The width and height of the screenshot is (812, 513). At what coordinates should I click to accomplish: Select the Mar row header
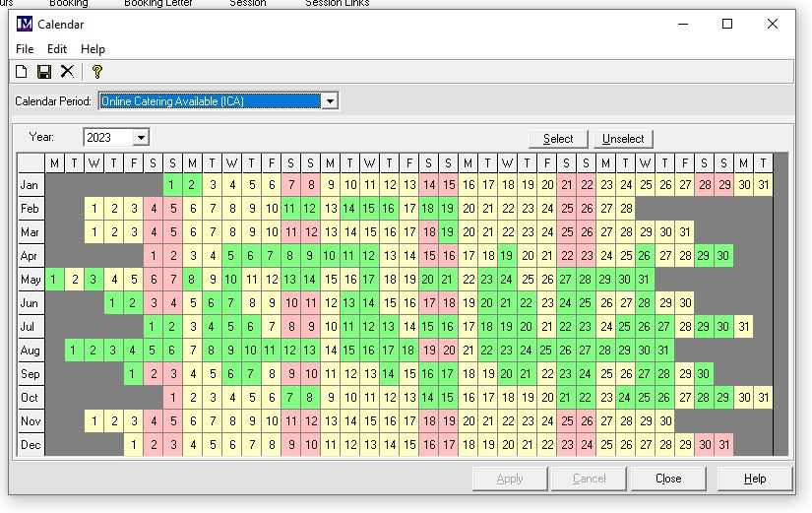tap(31, 232)
